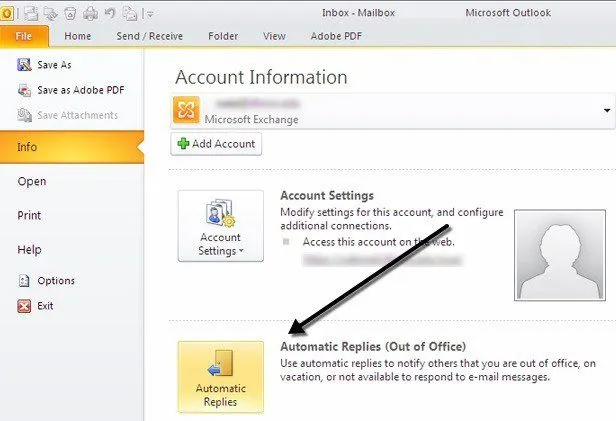
Task: Click the Account Settings people icon
Action: click(220, 213)
